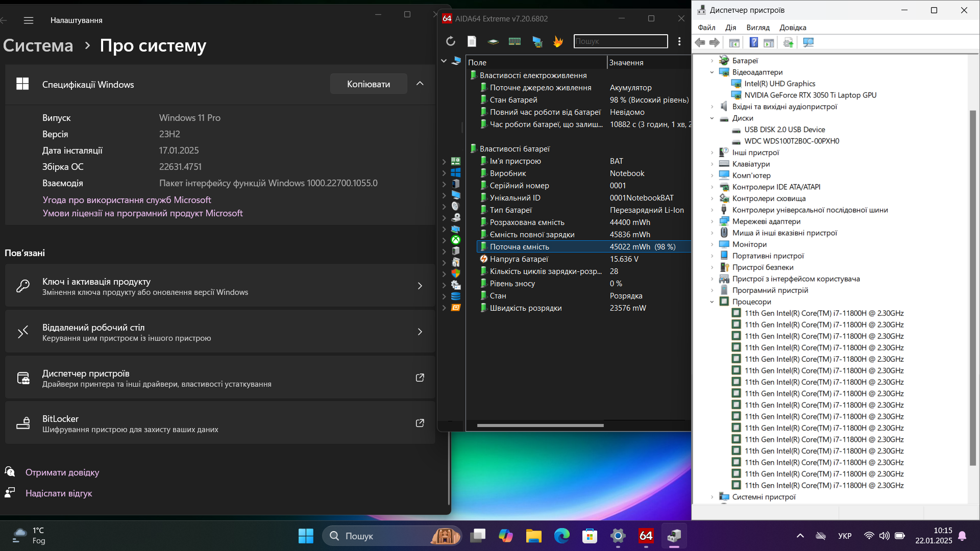Click the taskbar Пошук search box

(392, 536)
